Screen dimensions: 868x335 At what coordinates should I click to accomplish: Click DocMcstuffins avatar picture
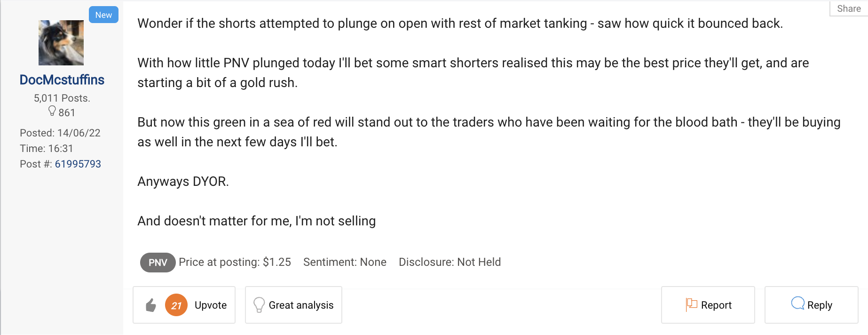[61, 43]
